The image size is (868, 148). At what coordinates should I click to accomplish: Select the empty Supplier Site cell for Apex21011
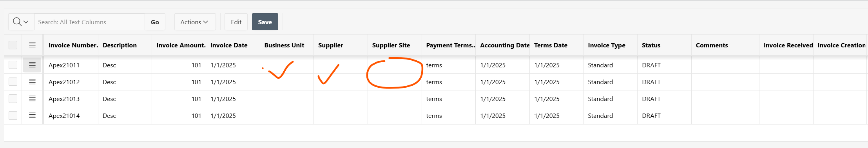[x=395, y=65]
